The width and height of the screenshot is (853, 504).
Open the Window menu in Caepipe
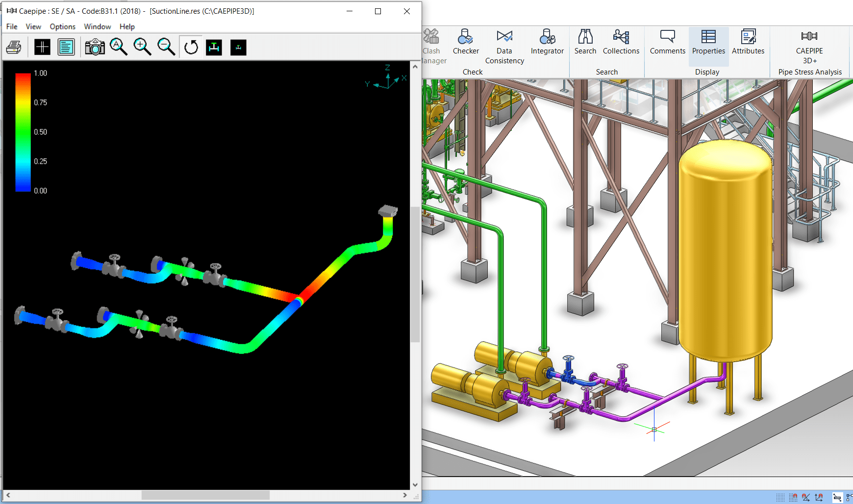tap(97, 26)
